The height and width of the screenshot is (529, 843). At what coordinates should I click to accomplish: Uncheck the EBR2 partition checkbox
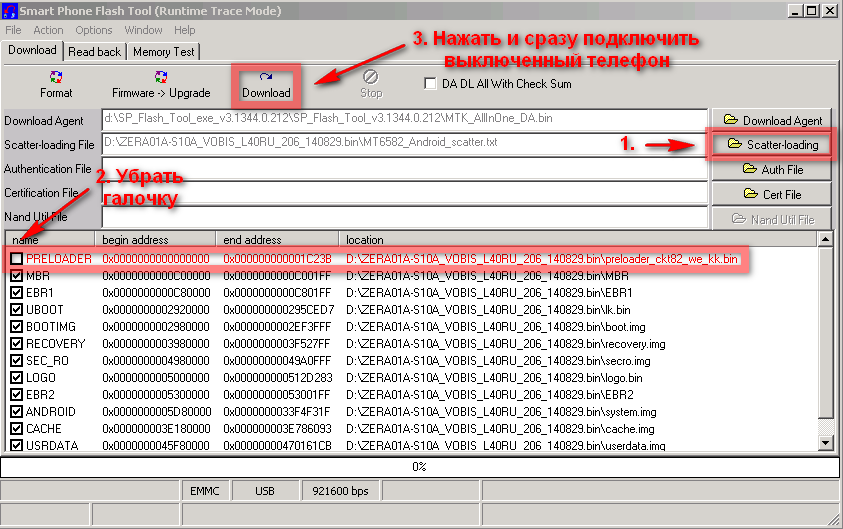click(x=17, y=395)
